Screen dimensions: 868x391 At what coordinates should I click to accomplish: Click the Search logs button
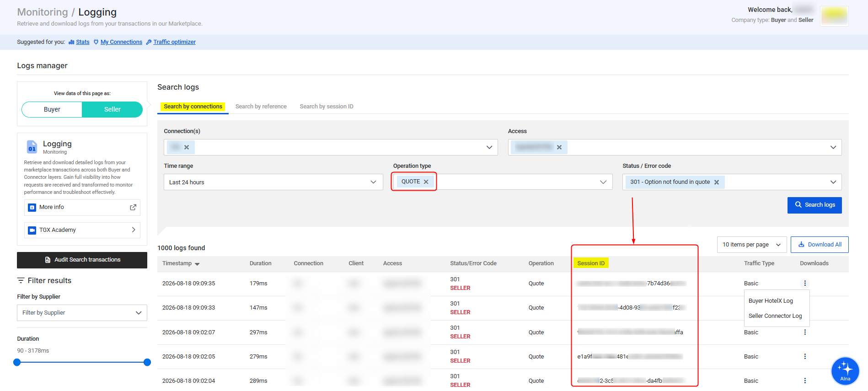pos(814,205)
